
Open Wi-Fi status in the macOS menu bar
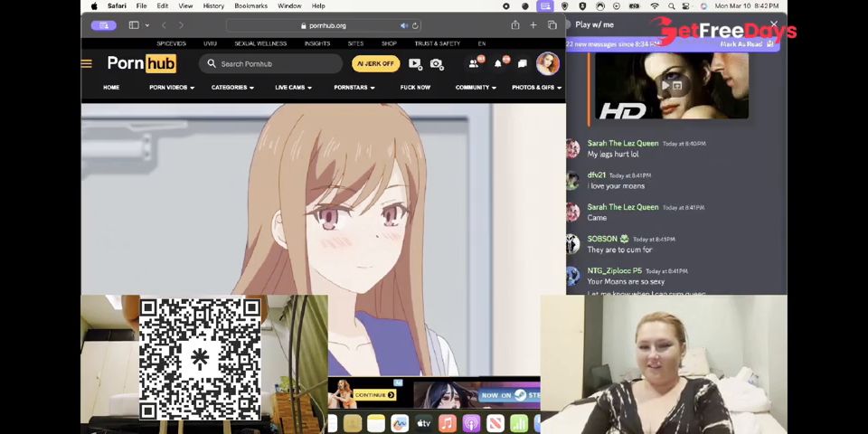(x=655, y=6)
